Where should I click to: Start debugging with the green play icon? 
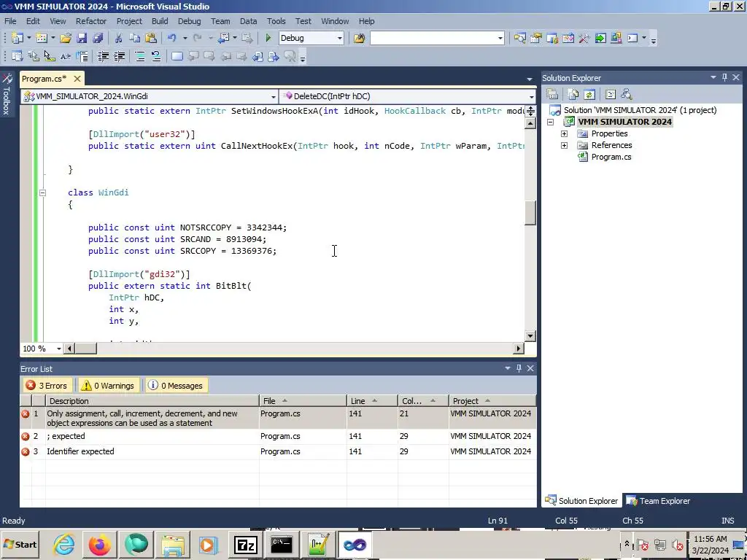tap(268, 38)
